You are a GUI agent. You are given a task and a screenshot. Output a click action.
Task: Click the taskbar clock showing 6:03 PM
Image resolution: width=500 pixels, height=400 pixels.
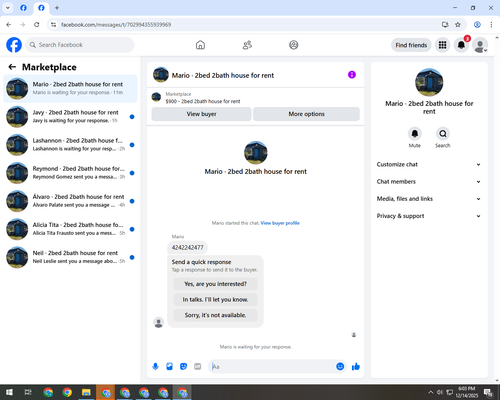(466, 392)
